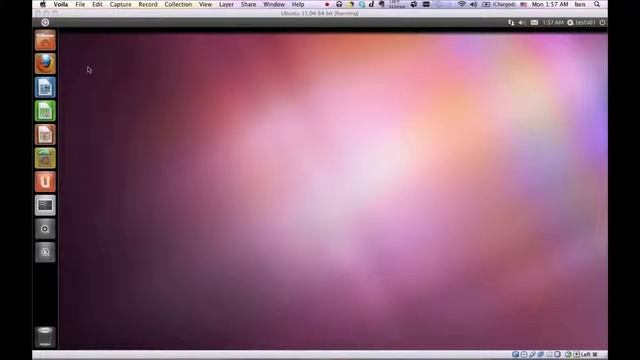Open the input source flag menu
This screenshot has width=640, height=360.
[523, 4]
